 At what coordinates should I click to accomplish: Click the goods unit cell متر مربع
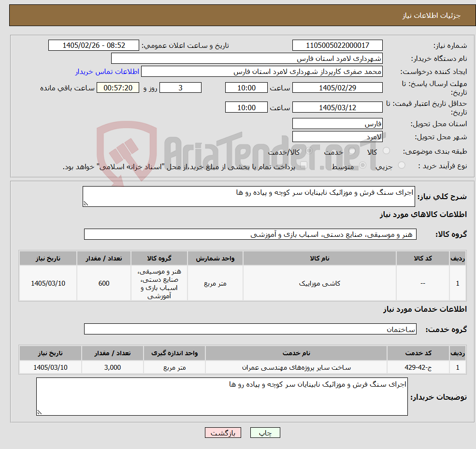(x=215, y=283)
